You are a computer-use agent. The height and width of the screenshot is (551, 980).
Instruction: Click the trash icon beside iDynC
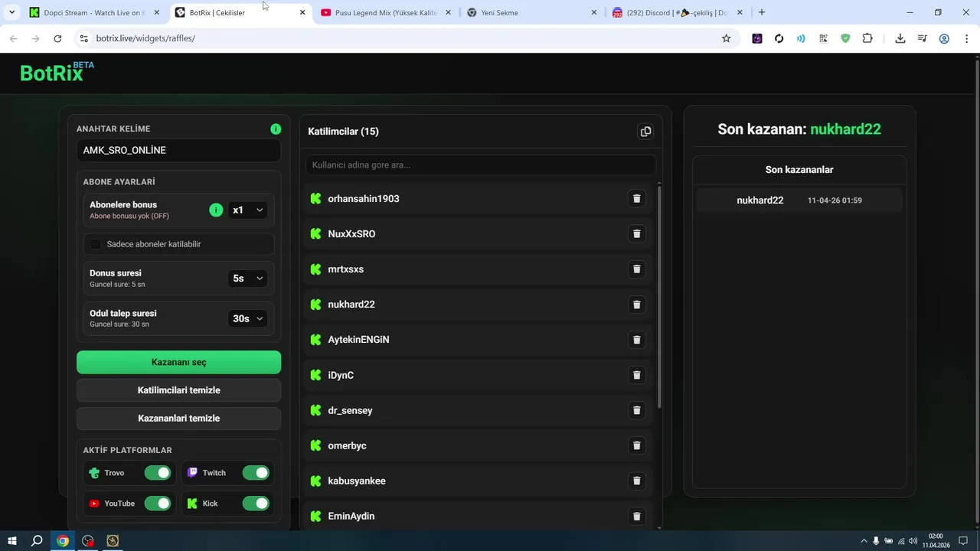tap(636, 375)
